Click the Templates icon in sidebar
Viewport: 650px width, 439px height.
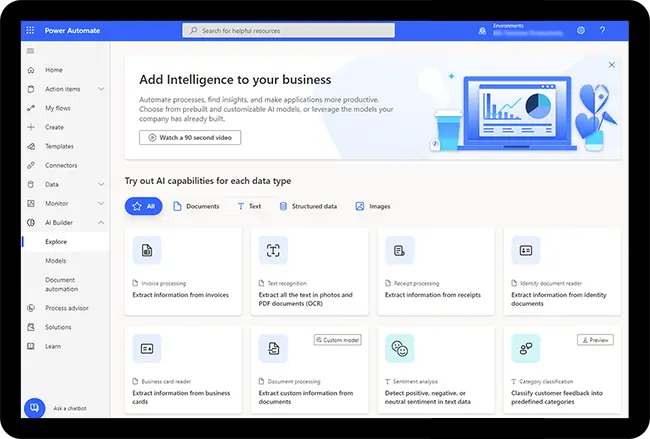[x=31, y=146]
